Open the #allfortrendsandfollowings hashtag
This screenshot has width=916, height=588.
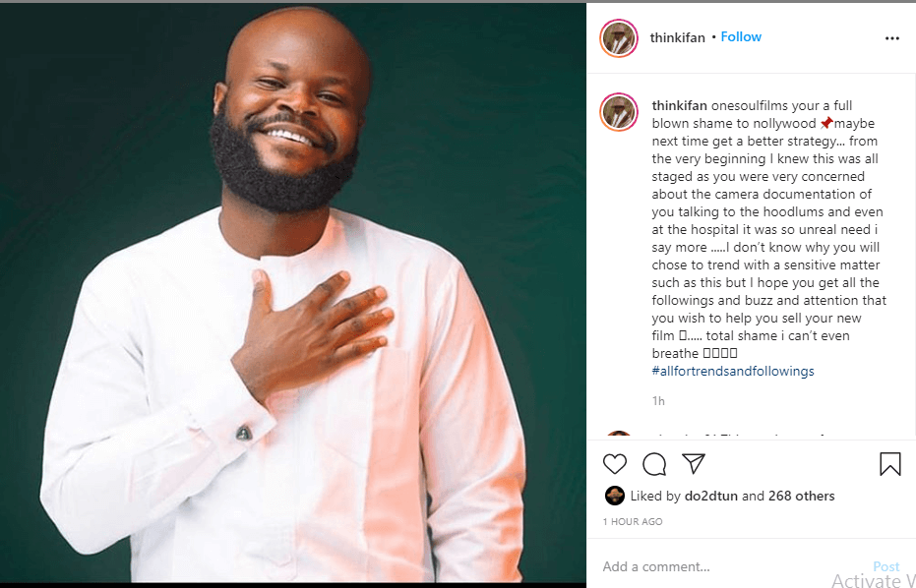pos(733,371)
